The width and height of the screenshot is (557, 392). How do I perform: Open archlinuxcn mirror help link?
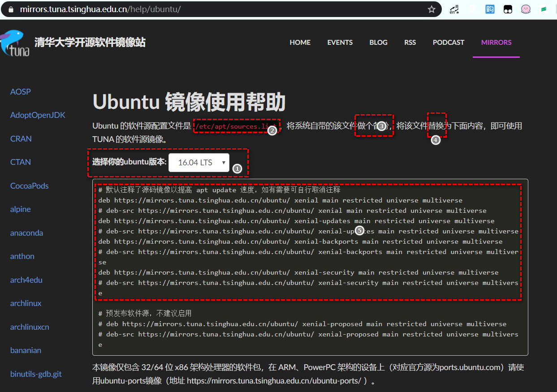point(30,327)
